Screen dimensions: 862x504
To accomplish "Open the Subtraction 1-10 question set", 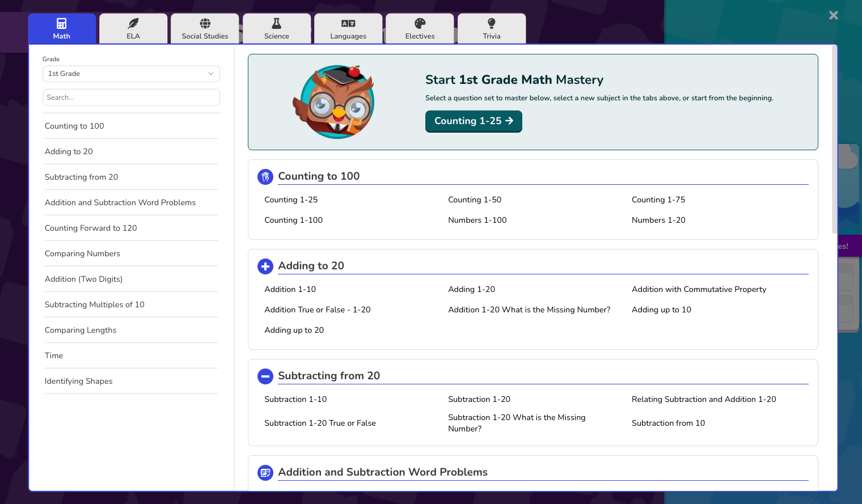I will (x=295, y=399).
